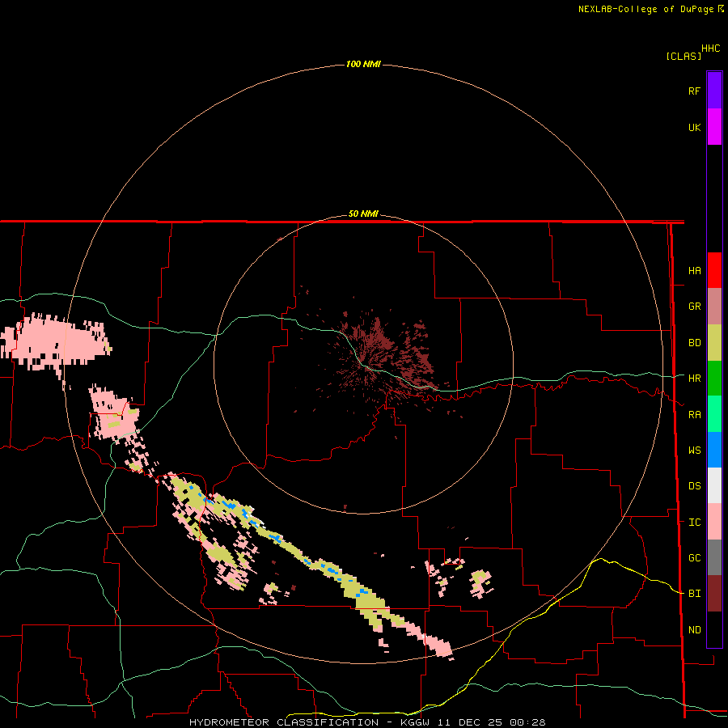Click the BD legend label
This screenshot has height=728, width=728.
[x=694, y=342]
